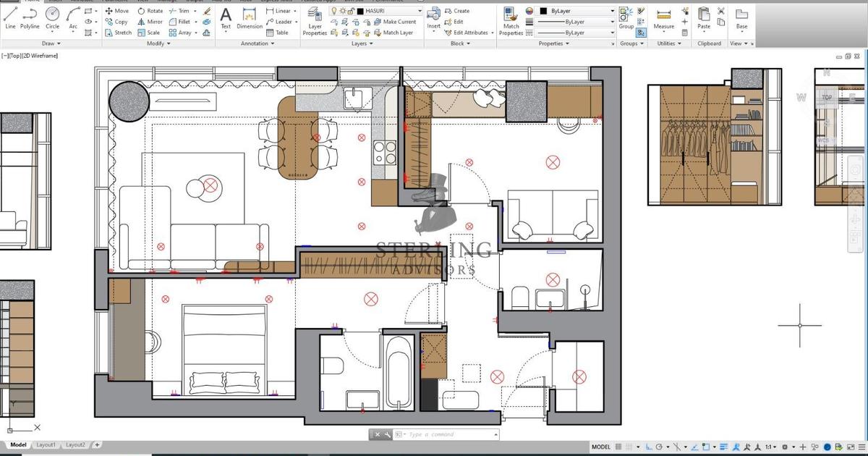The width and height of the screenshot is (868, 456).
Task: Switch to the Layout1 tab
Action: 46,444
